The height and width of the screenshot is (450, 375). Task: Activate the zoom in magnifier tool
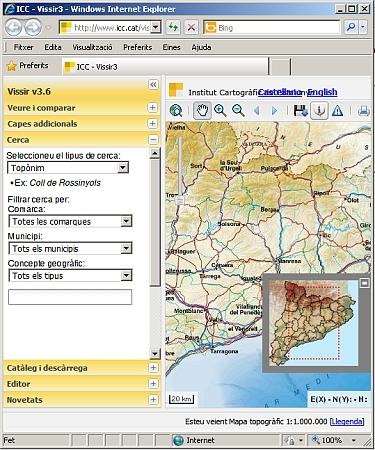pyautogui.click(x=220, y=110)
